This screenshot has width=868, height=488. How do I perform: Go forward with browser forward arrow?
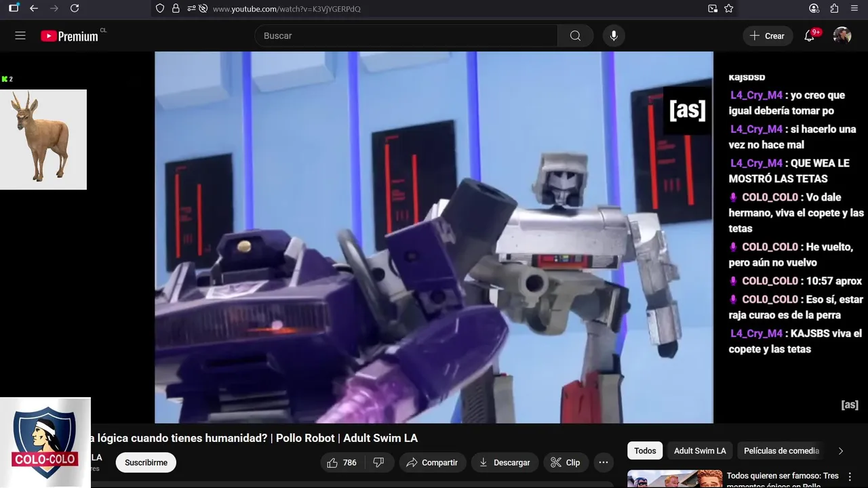[x=54, y=8]
